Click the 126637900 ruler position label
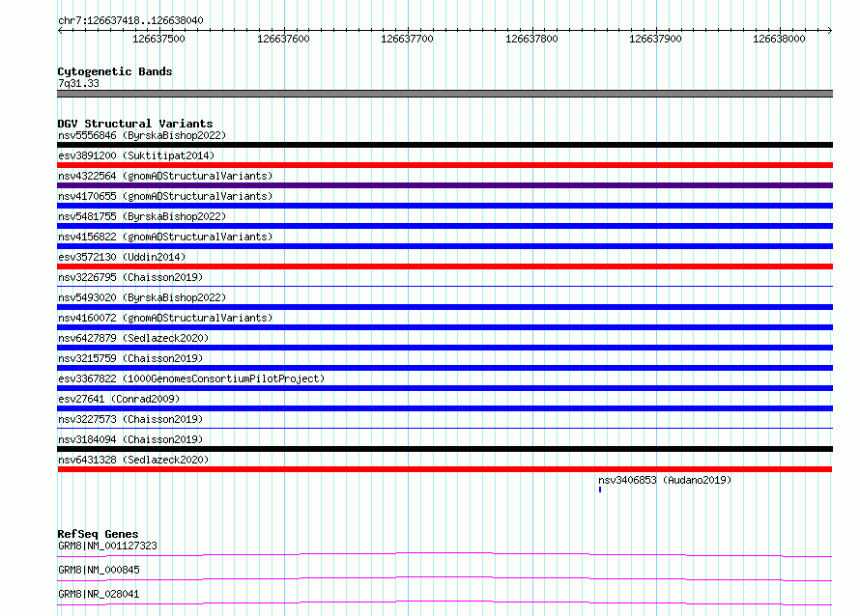The width and height of the screenshot is (860, 616). point(655,39)
